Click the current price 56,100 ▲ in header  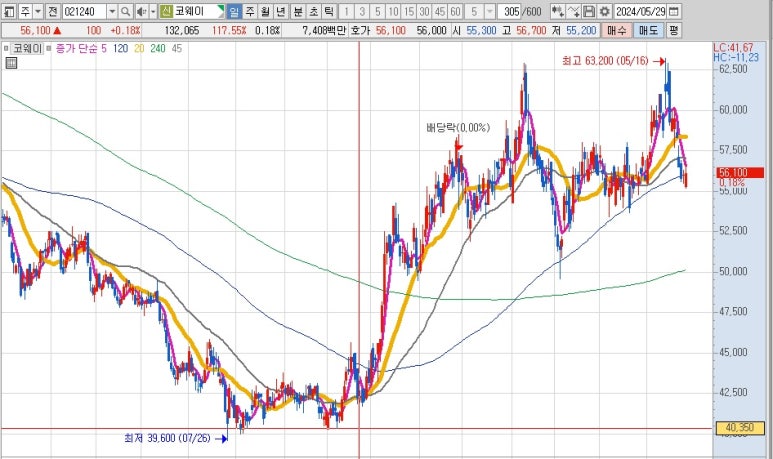(x=41, y=31)
